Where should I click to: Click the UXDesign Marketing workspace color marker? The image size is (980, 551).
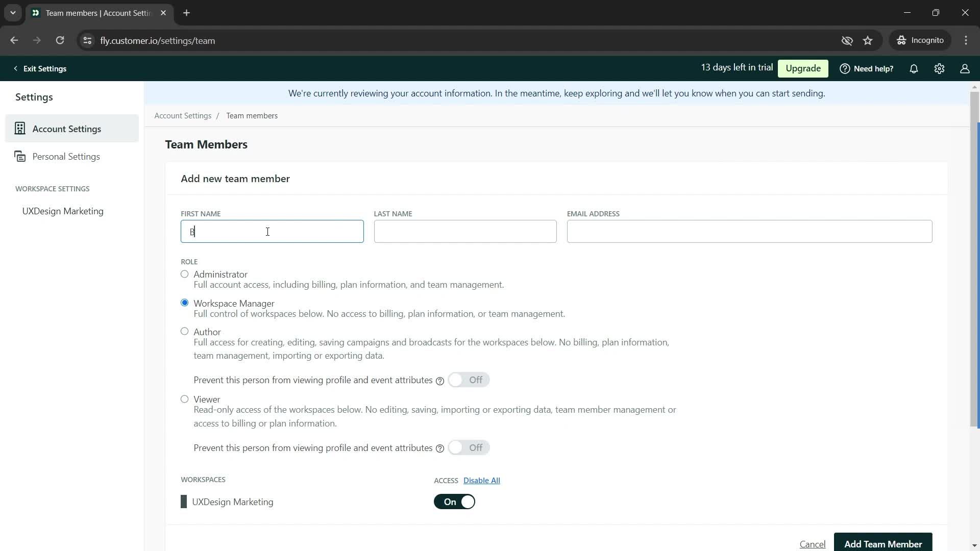click(x=184, y=502)
